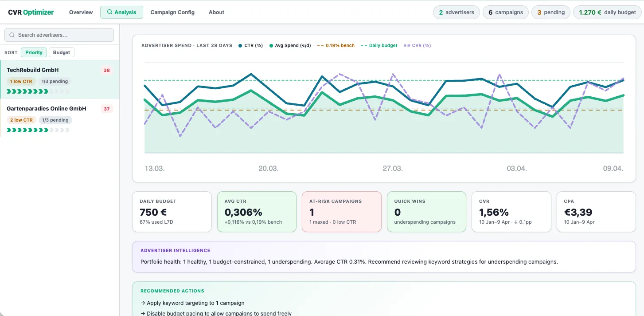The image size is (644, 316).
Task: Click the 3 pending pill
Action: pyautogui.click(x=551, y=12)
